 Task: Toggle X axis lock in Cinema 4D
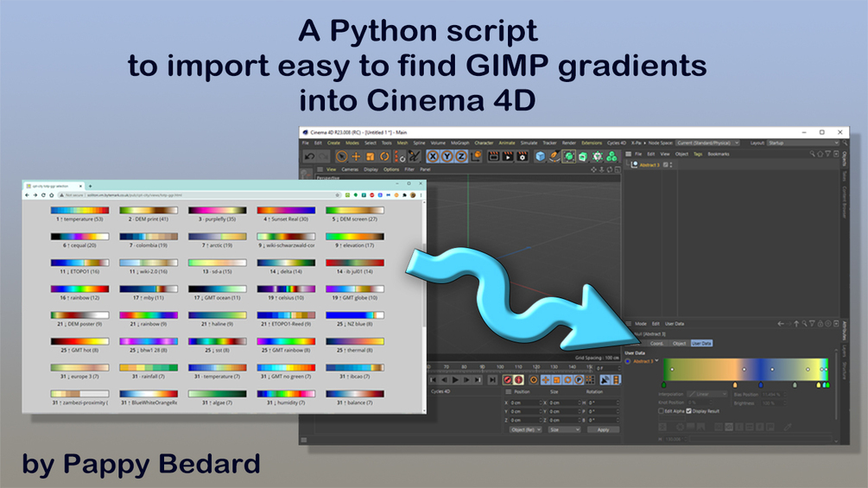tap(433, 156)
